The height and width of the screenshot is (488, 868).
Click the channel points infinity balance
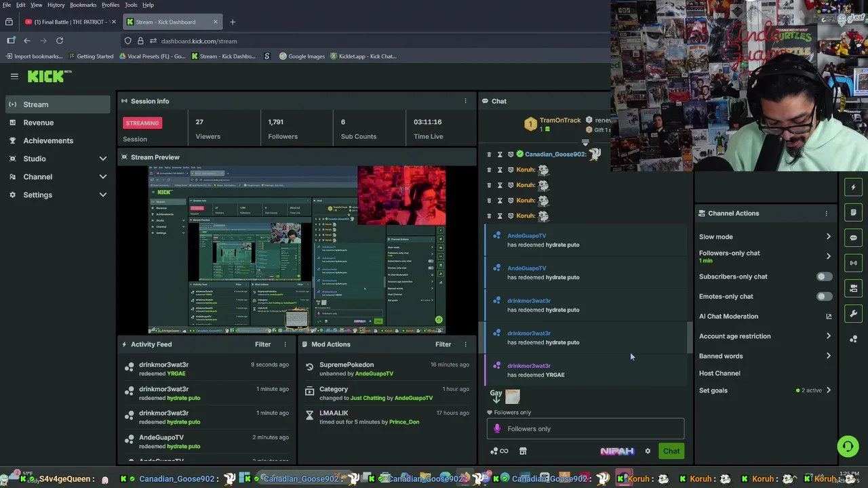(x=499, y=451)
